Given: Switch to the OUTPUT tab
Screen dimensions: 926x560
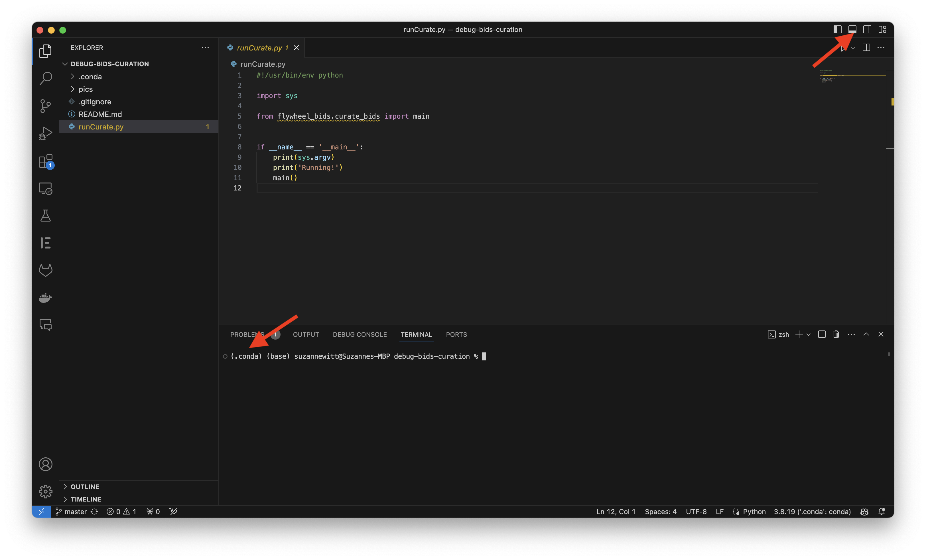Looking at the screenshot, I should (x=306, y=334).
